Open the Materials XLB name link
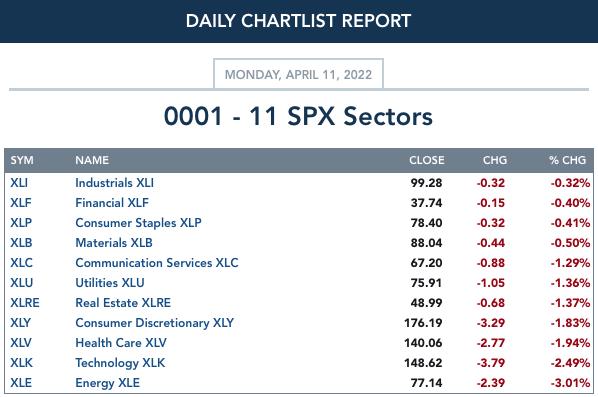598x397 pixels. (114, 243)
